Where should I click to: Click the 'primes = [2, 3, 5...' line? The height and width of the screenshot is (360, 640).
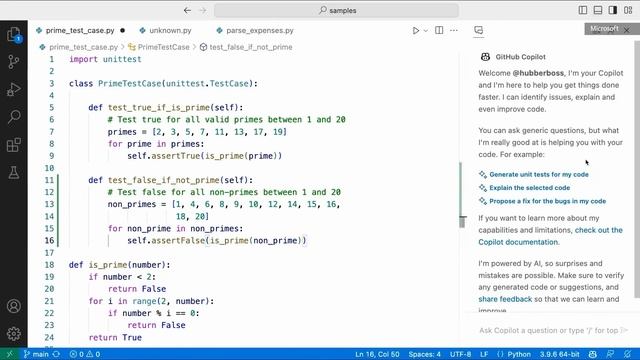pos(197,132)
